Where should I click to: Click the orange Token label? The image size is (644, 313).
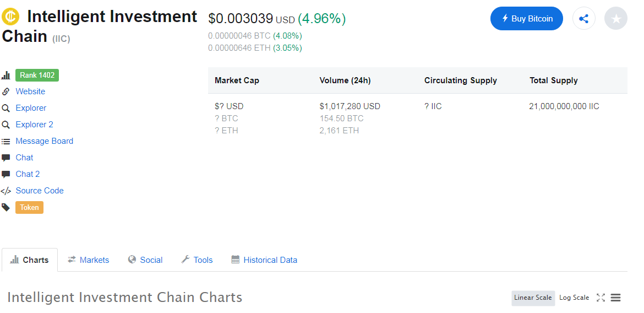click(29, 208)
